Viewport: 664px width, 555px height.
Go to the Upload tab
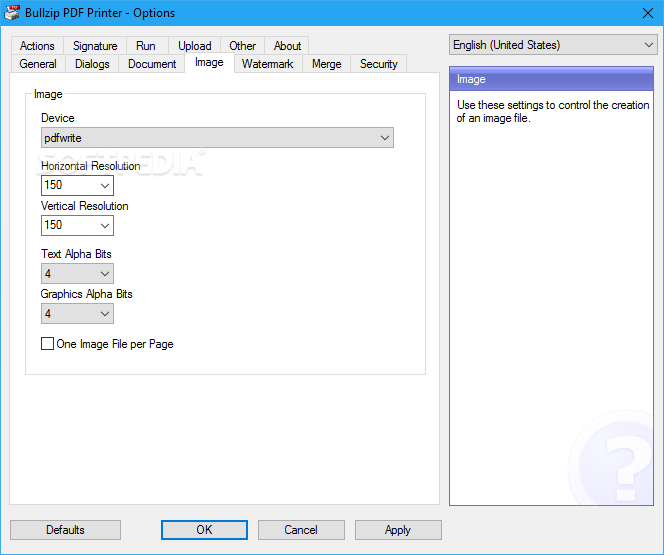click(195, 46)
